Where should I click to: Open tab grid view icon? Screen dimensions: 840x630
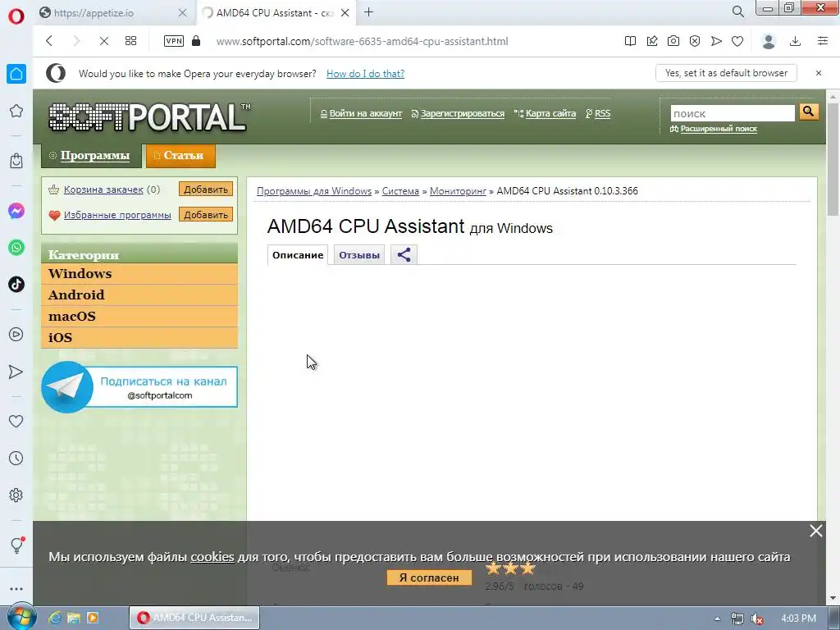click(x=130, y=41)
